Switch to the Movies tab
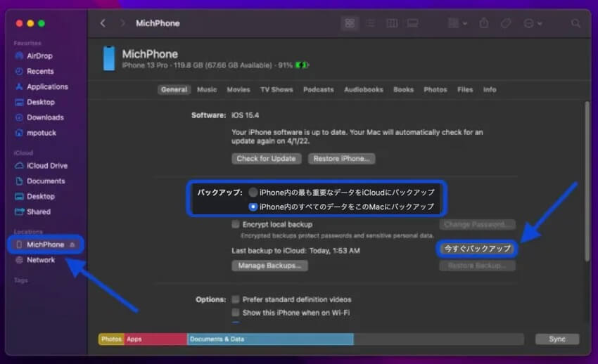Screen dimensions: 598x364 pyautogui.click(x=238, y=89)
